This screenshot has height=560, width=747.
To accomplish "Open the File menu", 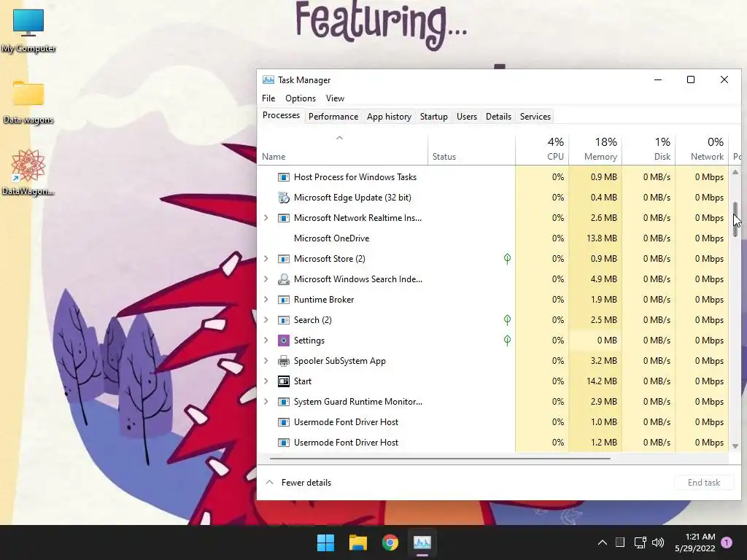I will click(268, 98).
